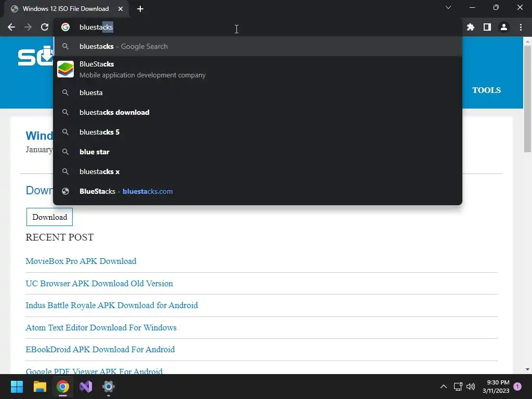Open the Windows Start menu
The width and height of the screenshot is (532, 399).
point(17,387)
